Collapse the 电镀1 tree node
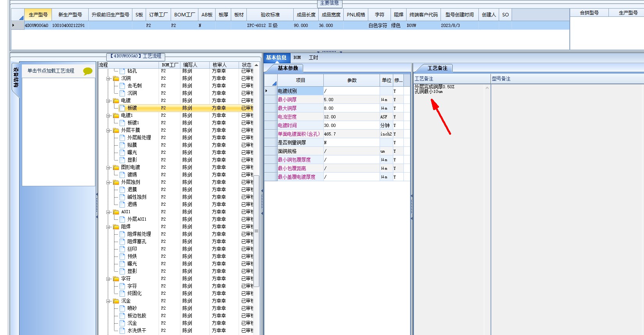 [108, 116]
